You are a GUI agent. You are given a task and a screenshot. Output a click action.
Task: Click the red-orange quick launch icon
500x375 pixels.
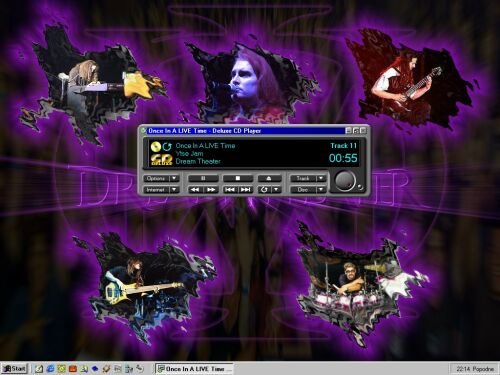(73, 369)
